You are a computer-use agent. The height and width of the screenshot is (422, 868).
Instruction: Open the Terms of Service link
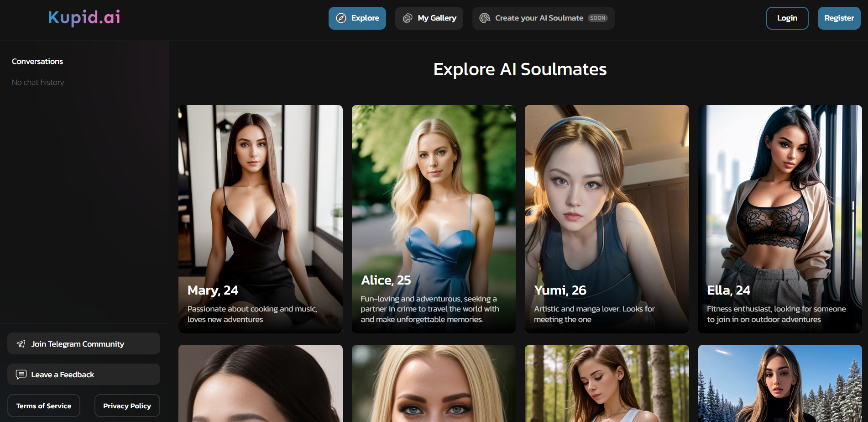(44, 406)
